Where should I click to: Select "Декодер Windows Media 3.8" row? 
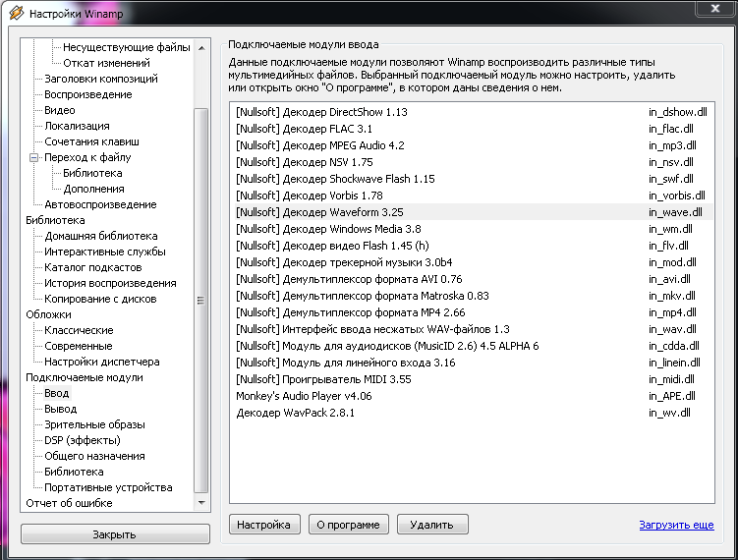(x=472, y=229)
